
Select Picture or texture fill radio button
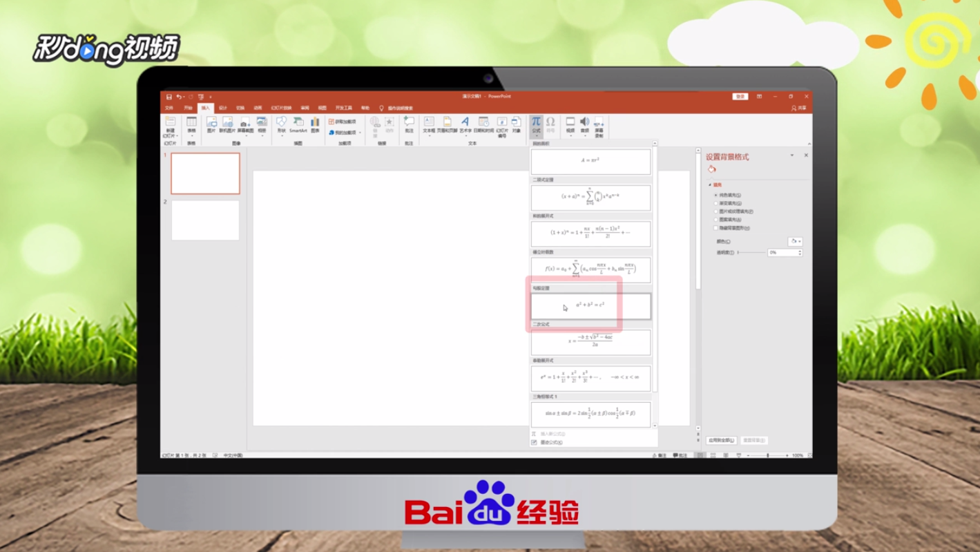point(716,211)
